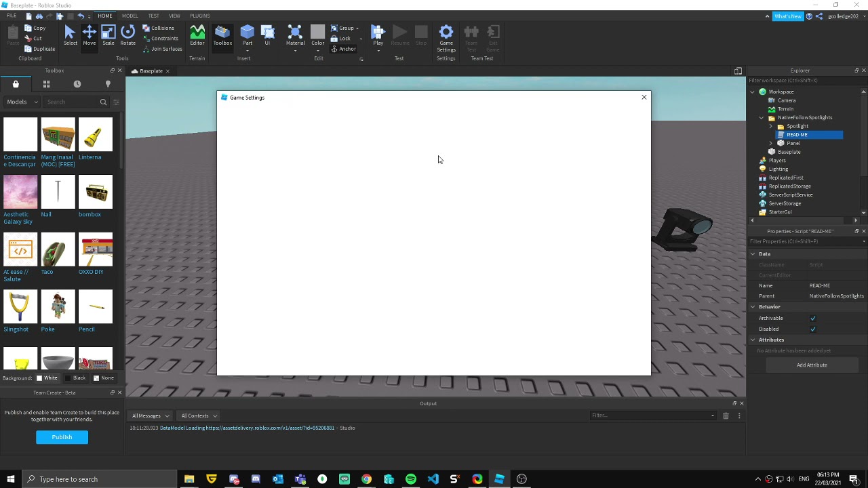This screenshot has height=488, width=868.
Task: Open the Material picker
Action: pyautogui.click(x=295, y=37)
